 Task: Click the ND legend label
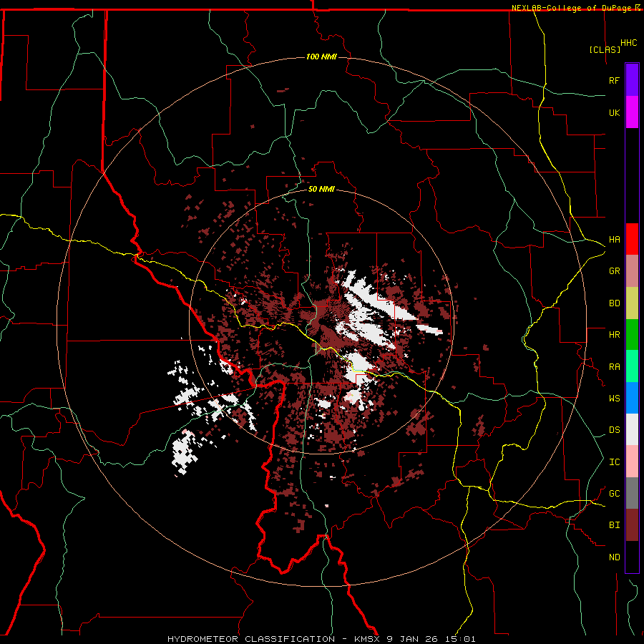point(614,557)
